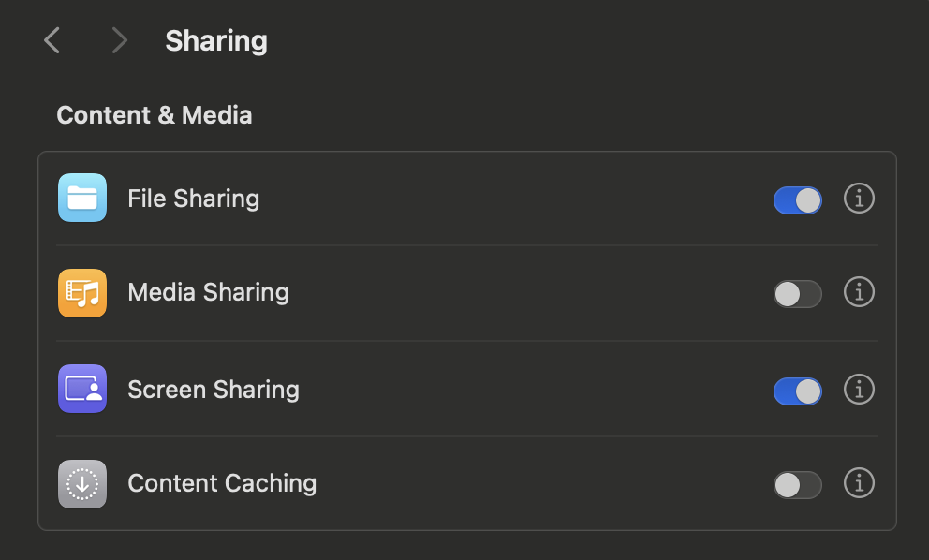Click the Content & Media heading

point(155,115)
